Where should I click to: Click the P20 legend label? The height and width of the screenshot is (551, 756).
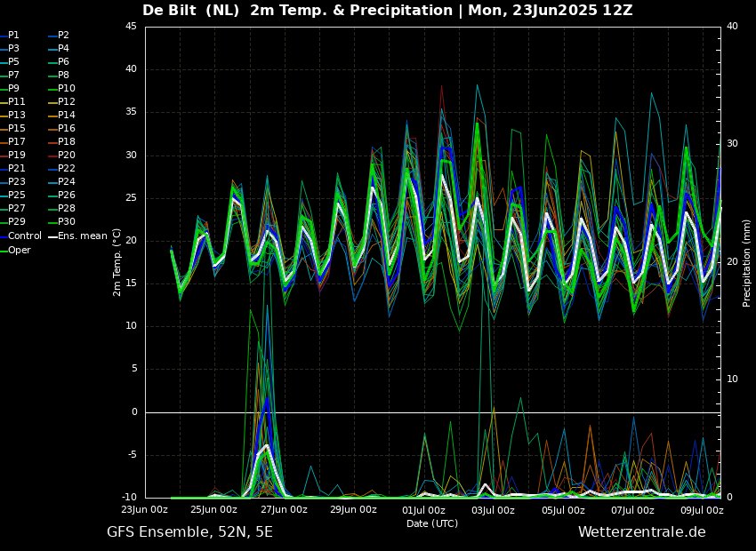(67, 155)
